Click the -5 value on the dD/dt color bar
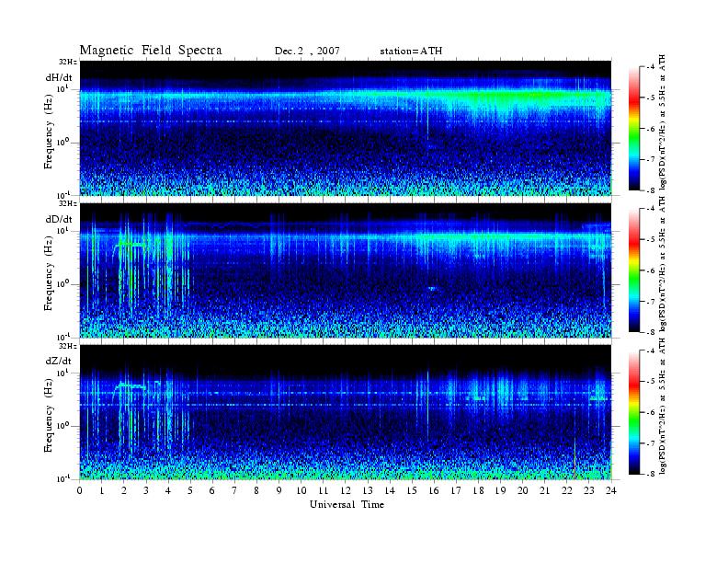728x563 pixels. click(651, 239)
